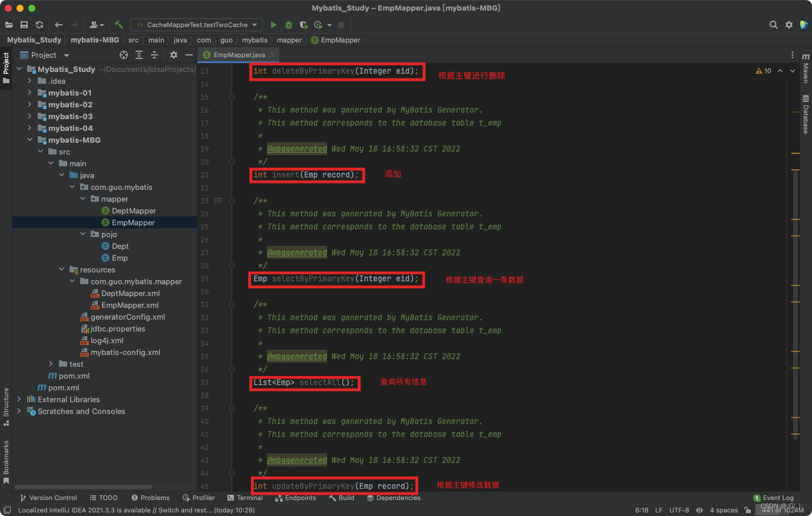Collapse all in the Project panel
Image resolution: width=812 pixels, height=516 pixels.
click(x=154, y=55)
